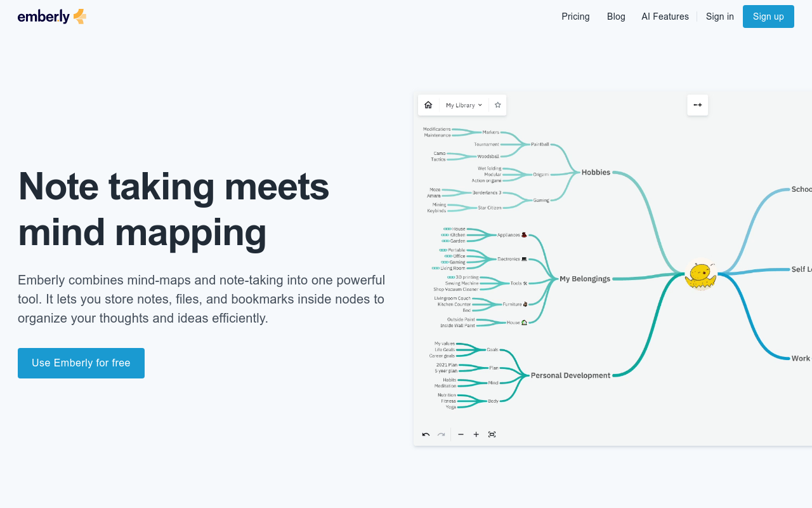The width and height of the screenshot is (812, 508).
Task: Click Use Emberly for free button
Action: click(81, 363)
